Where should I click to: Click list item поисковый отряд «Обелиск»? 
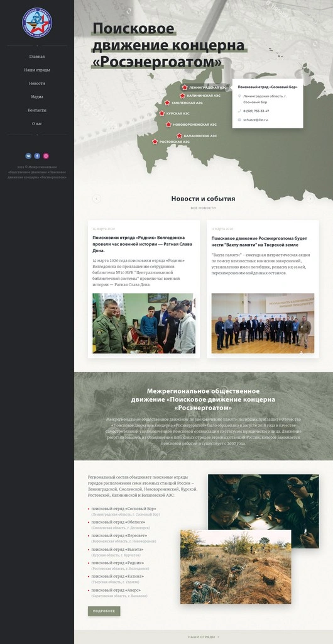click(x=118, y=522)
